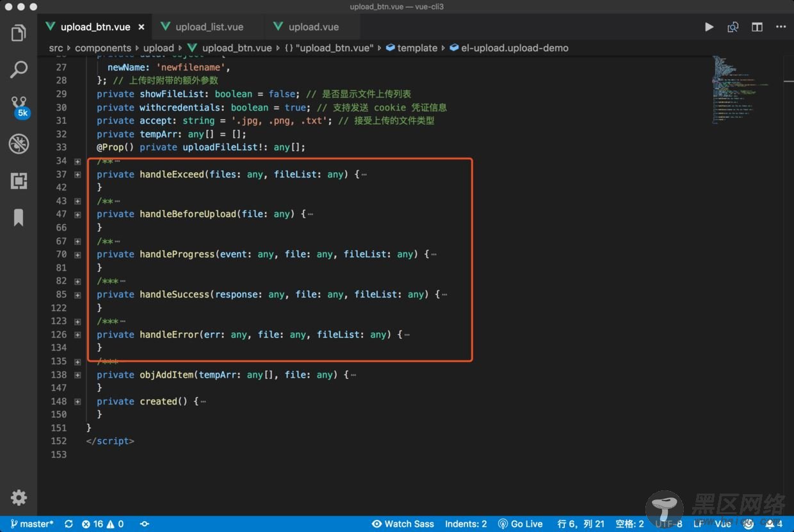Image resolution: width=794 pixels, height=532 pixels.
Task: Split the editor with the split icon
Action: tap(757, 27)
